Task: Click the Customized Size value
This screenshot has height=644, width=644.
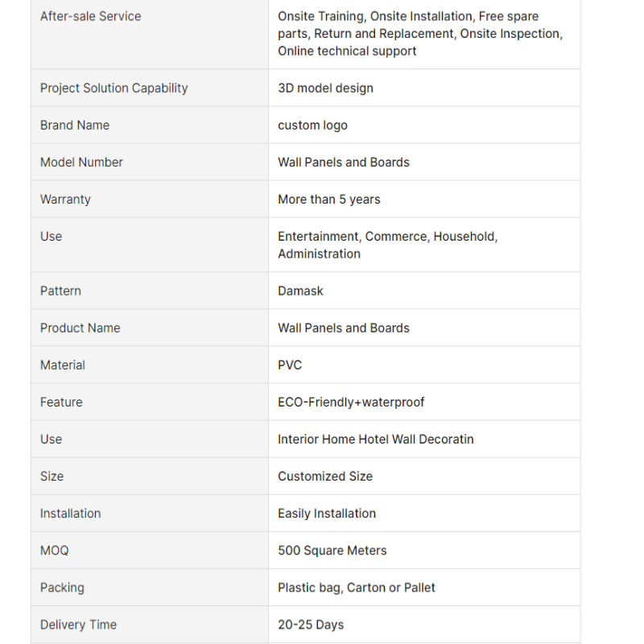Action: 325,476
